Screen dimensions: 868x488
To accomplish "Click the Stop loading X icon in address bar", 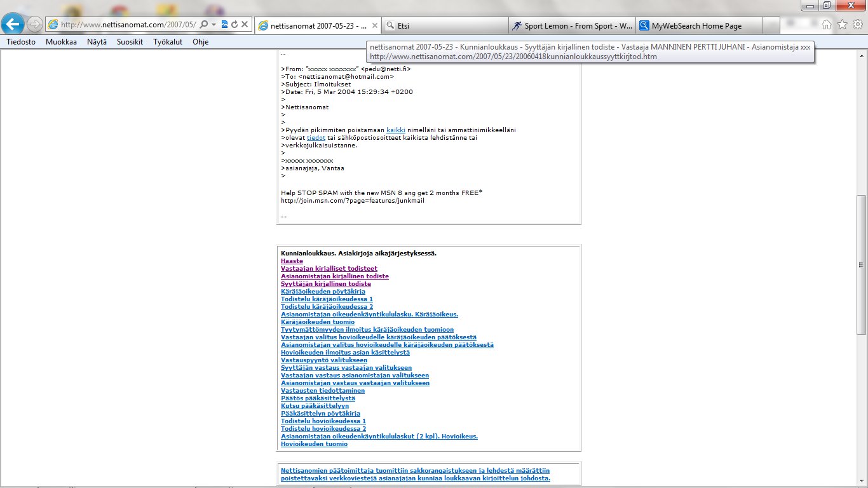I will tap(245, 24).
